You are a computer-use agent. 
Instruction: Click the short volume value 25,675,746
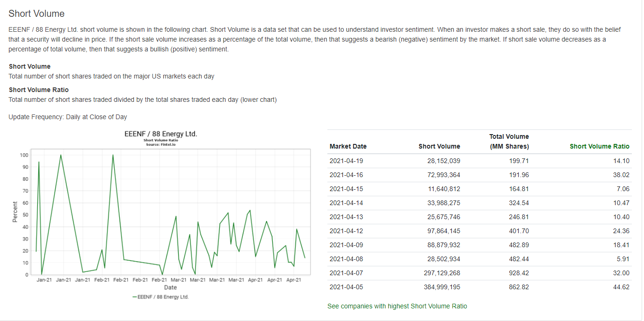pyautogui.click(x=443, y=217)
